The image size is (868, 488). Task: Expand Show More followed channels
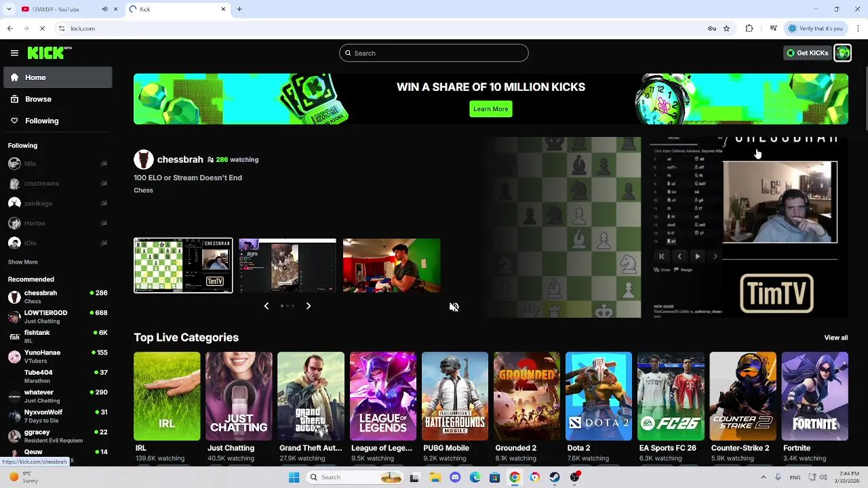coord(23,262)
